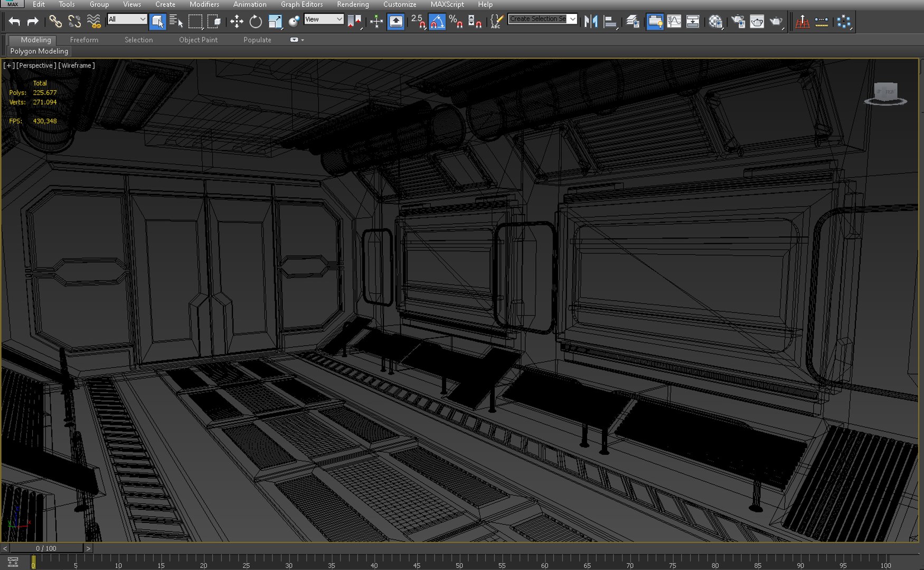Viewport: 924px width, 570px height.
Task: Open the Wireframe shading label menu
Action: pyautogui.click(x=77, y=65)
